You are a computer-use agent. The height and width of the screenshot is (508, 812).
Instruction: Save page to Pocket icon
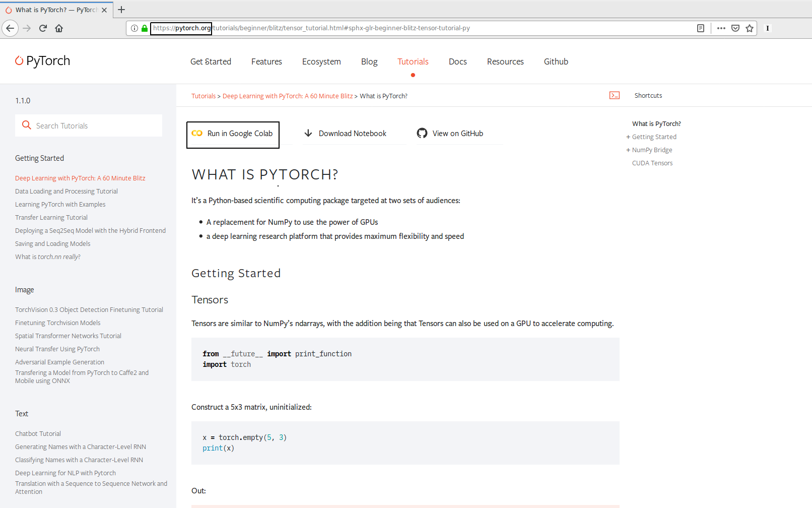[x=735, y=28]
